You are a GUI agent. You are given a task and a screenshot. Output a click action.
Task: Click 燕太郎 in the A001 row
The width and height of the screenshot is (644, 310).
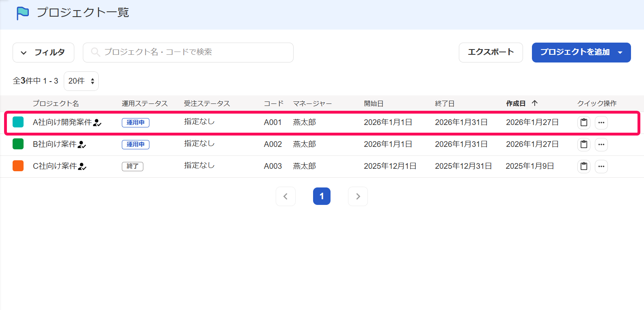(x=305, y=122)
